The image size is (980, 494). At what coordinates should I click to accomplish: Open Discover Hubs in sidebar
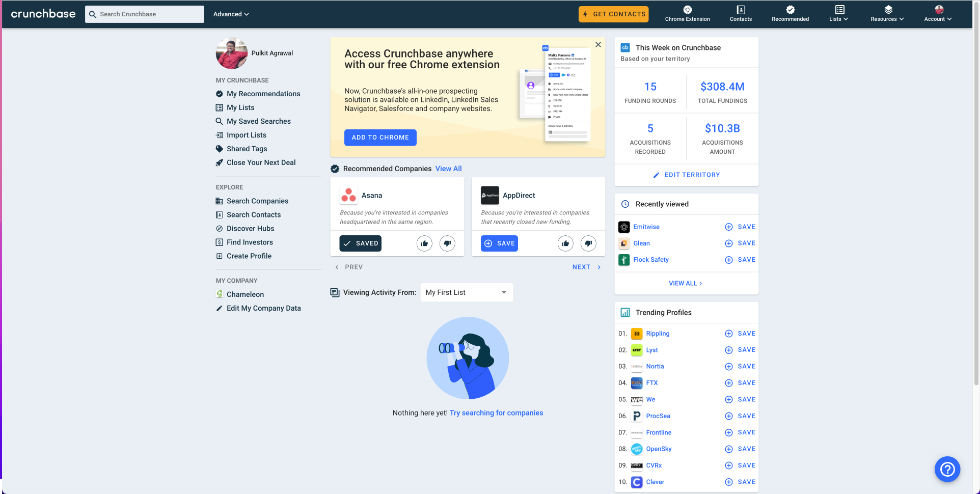coord(245,229)
